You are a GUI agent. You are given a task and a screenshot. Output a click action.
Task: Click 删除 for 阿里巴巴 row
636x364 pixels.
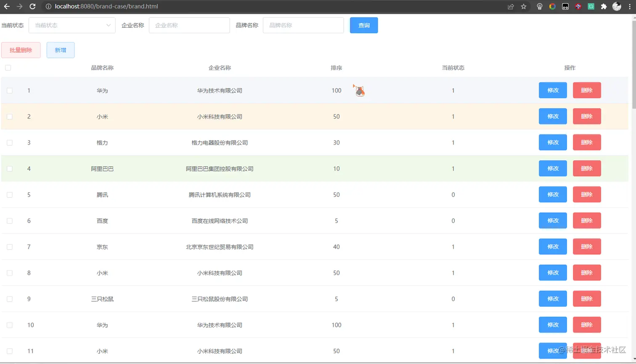point(587,169)
